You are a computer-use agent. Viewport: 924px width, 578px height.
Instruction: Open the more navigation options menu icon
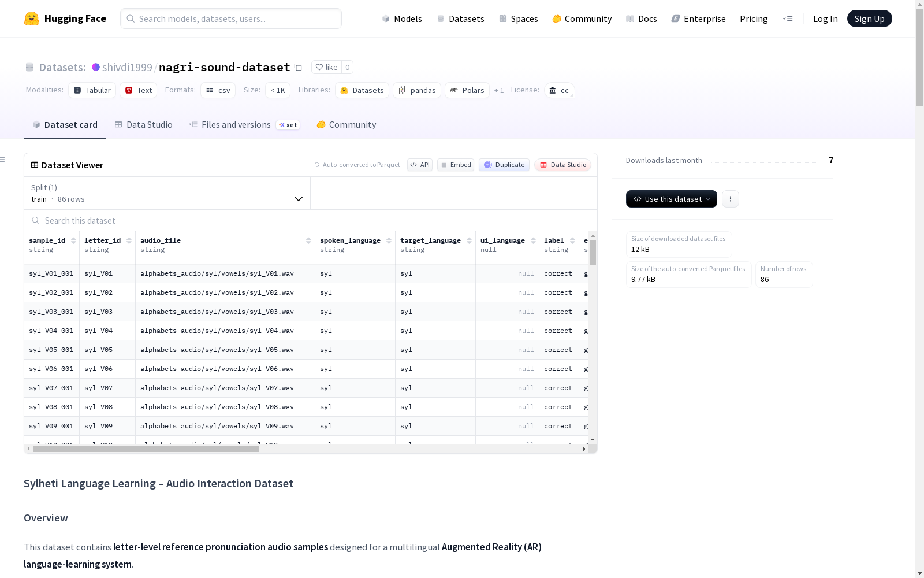coord(787,18)
